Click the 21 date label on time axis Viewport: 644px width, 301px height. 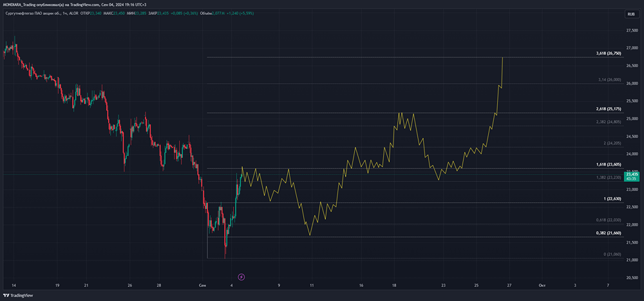click(86, 286)
